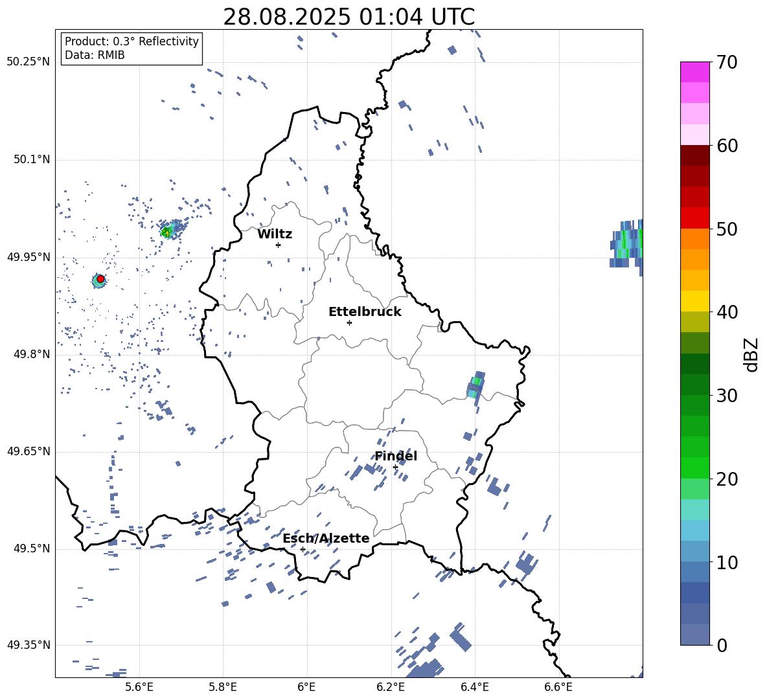Click the 49.35°N latitude tick label
Screen dimensions: 767x700
click(29, 645)
